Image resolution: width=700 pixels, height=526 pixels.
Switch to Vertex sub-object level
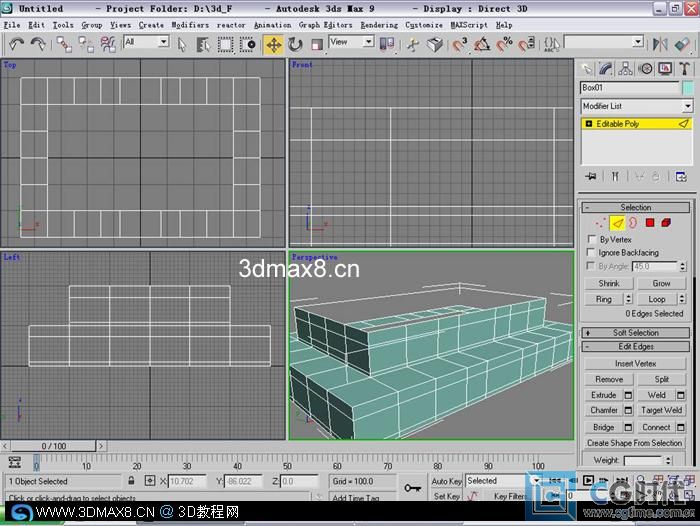pyautogui.click(x=600, y=222)
